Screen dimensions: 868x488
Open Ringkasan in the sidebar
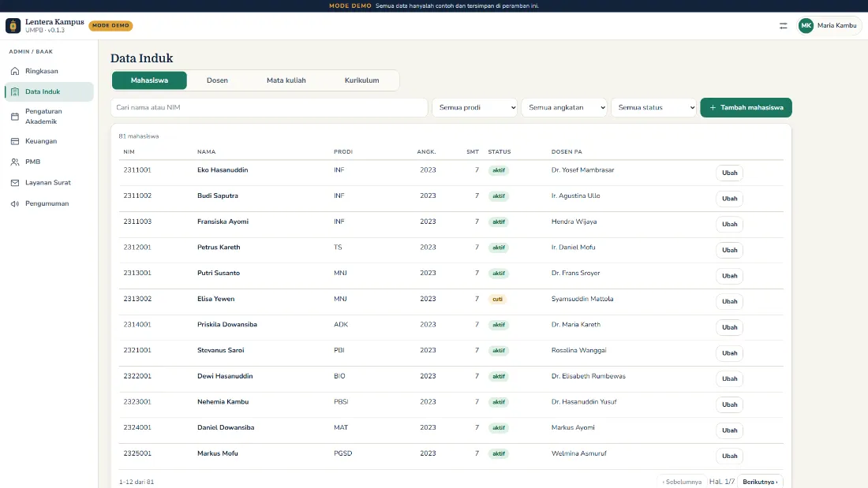pyautogui.click(x=49, y=71)
